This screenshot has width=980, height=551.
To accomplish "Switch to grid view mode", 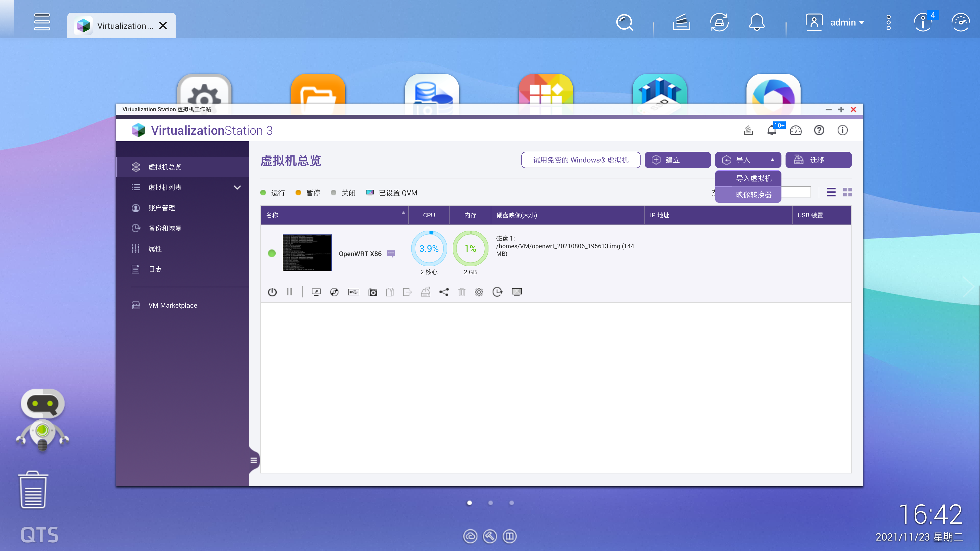I will tap(847, 192).
